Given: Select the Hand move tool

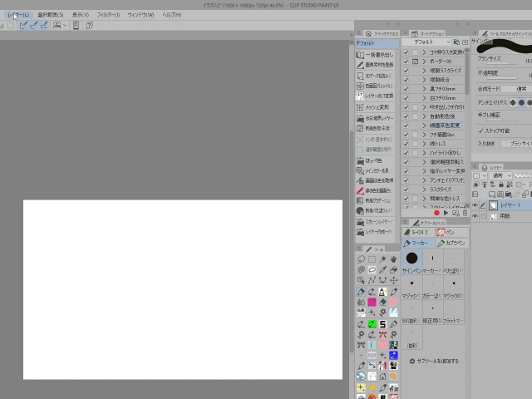Looking at the screenshot, I should coord(393,259).
